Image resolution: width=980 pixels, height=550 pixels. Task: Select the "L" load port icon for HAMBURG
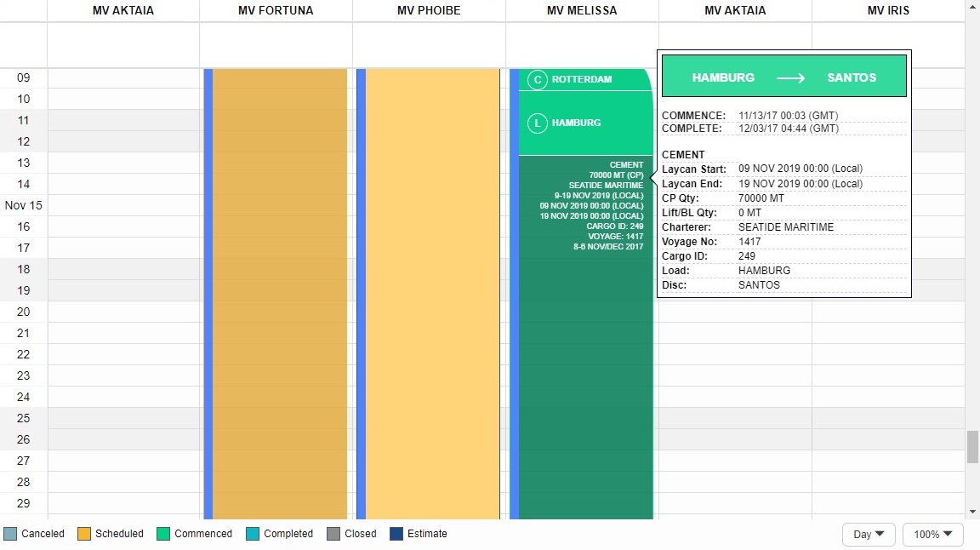[x=537, y=123]
